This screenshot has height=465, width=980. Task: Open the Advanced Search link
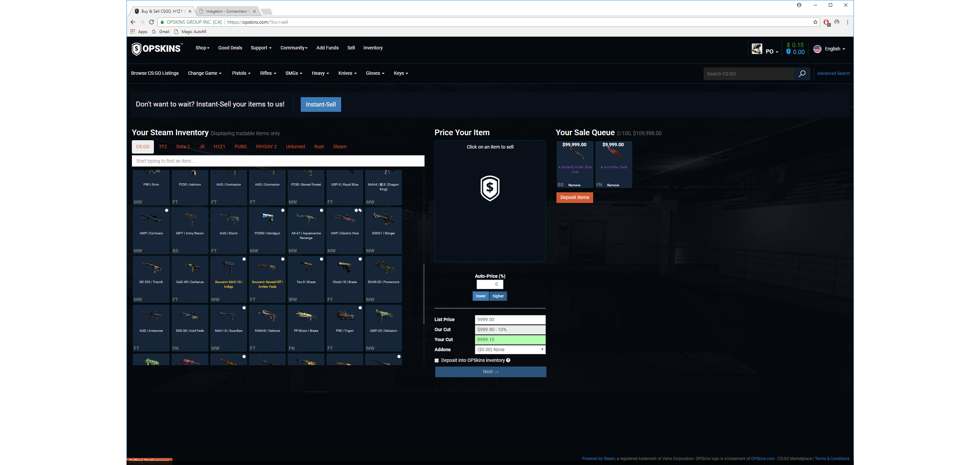833,73
